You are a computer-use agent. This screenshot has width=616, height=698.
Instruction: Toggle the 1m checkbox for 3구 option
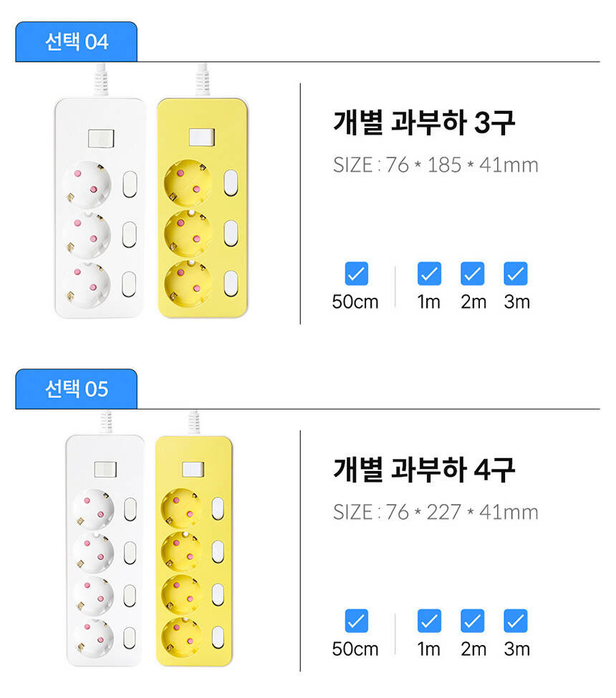(429, 273)
